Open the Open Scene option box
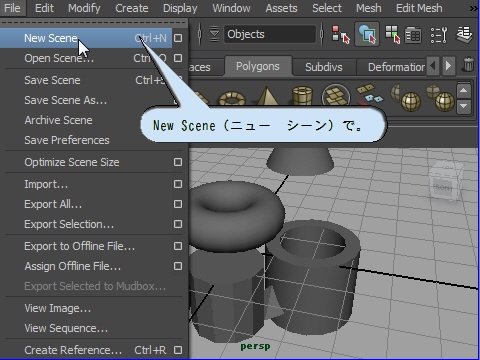 (x=178, y=58)
